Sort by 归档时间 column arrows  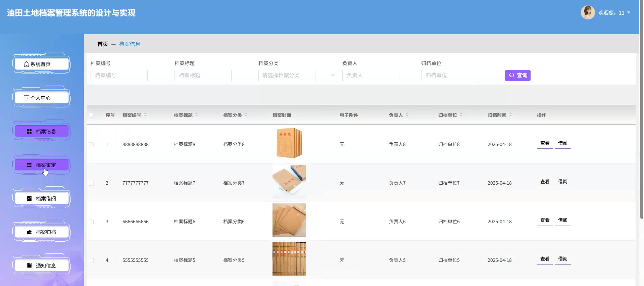[510, 115]
